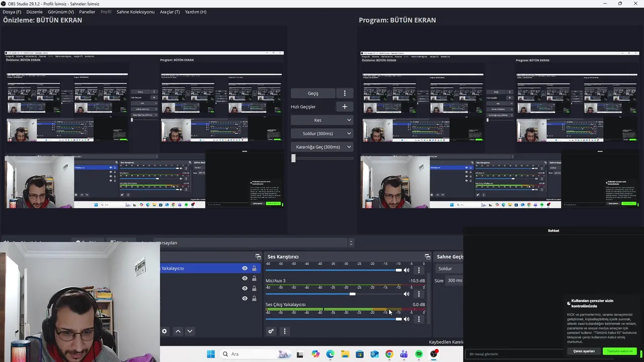Viewport: 644px width, 362px height.
Task: Open the Soldur dropdown in Sahne Geçişleri
Action: coord(449,268)
